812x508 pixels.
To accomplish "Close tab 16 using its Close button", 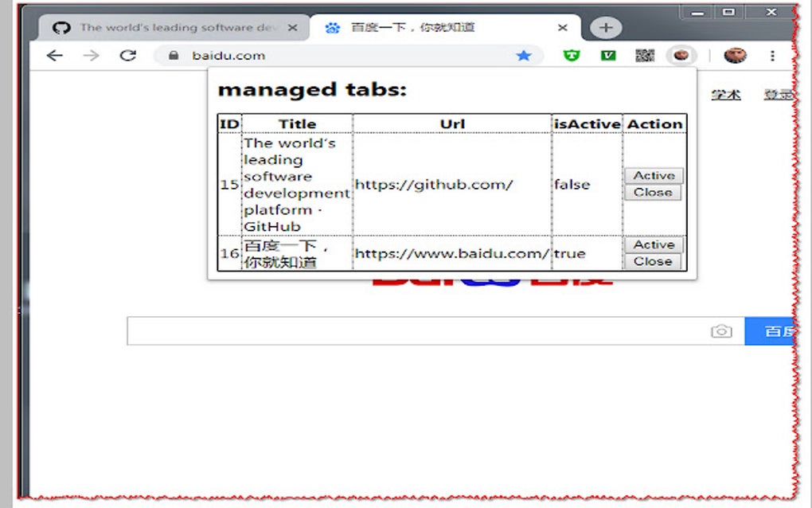I will pyautogui.click(x=653, y=262).
